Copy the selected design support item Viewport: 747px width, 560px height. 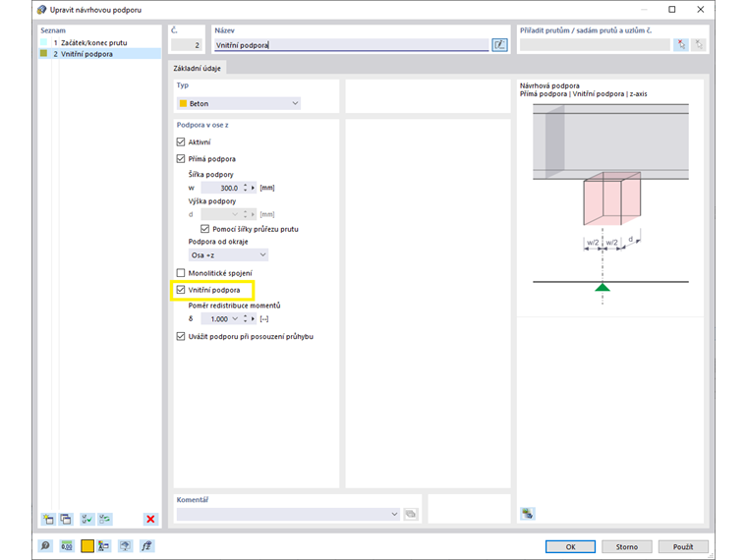[66, 519]
